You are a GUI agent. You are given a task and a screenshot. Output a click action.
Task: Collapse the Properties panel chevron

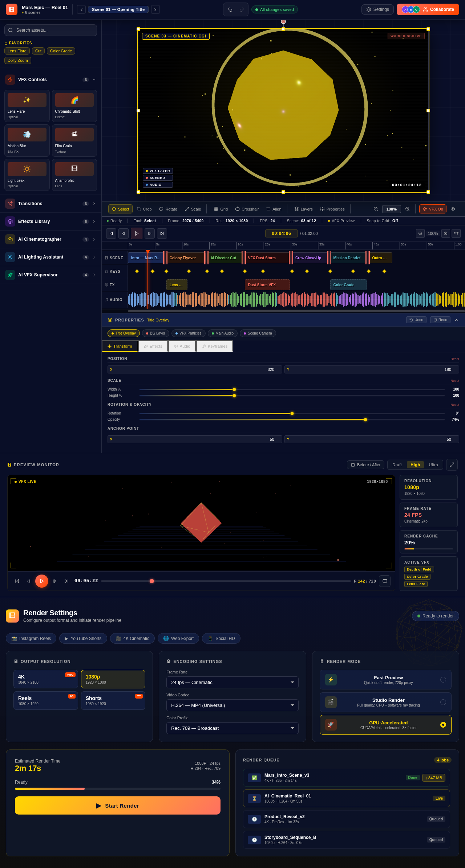tap(457, 320)
